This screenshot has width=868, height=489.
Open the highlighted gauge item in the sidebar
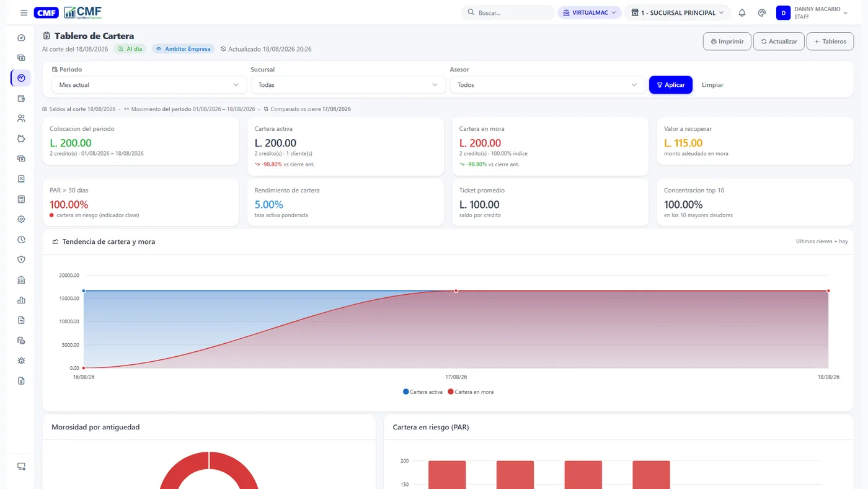click(21, 78)
